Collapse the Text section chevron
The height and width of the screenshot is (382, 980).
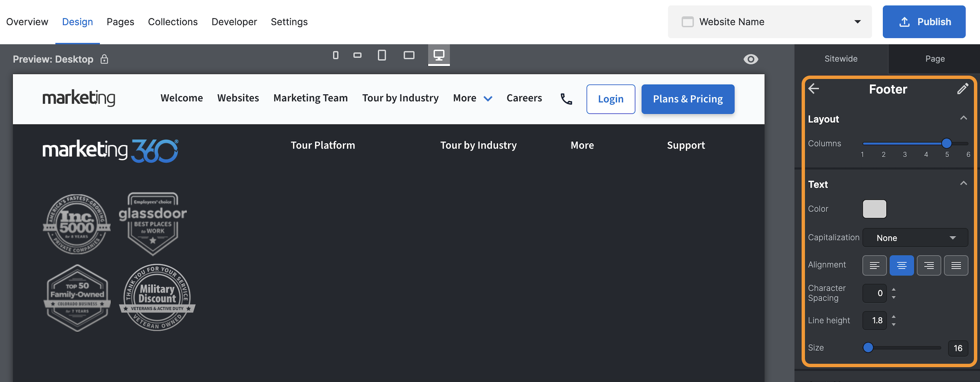pyautogui.click(x=963, y=183)
